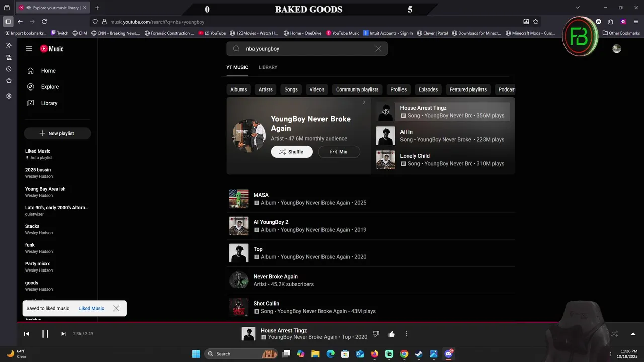Click the House Arrest Tingz now-playing speaker thumbnail
The width and height of the screenshot is (644, 362).
[x=386, y=112]
